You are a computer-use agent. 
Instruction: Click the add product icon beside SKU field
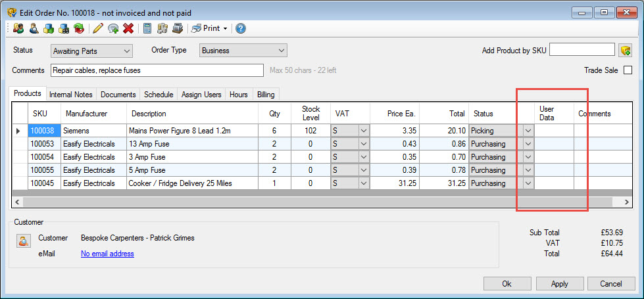[626, 50]
